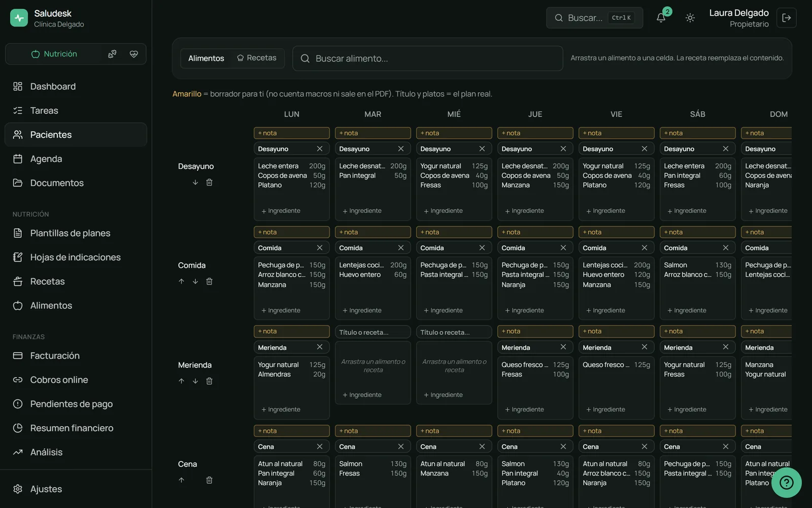Clear Saturday's Cena title with its X
Screen dimensions: 812x508
coord(726,447)
